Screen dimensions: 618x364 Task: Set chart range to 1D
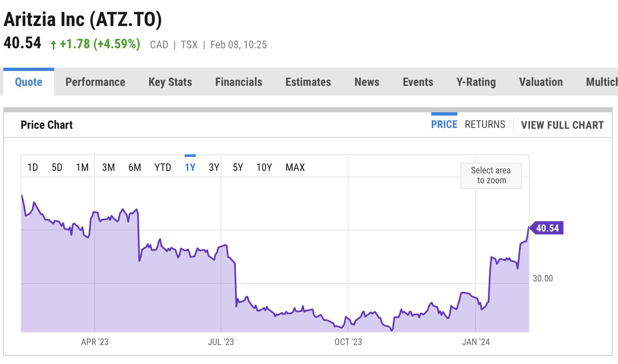click(33, 168)
